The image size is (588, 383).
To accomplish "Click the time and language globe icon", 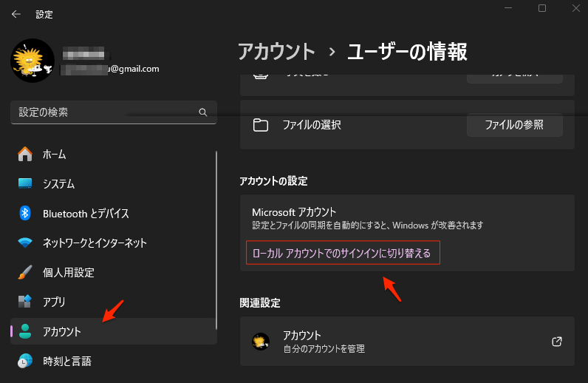I will [x=25, y=361].
